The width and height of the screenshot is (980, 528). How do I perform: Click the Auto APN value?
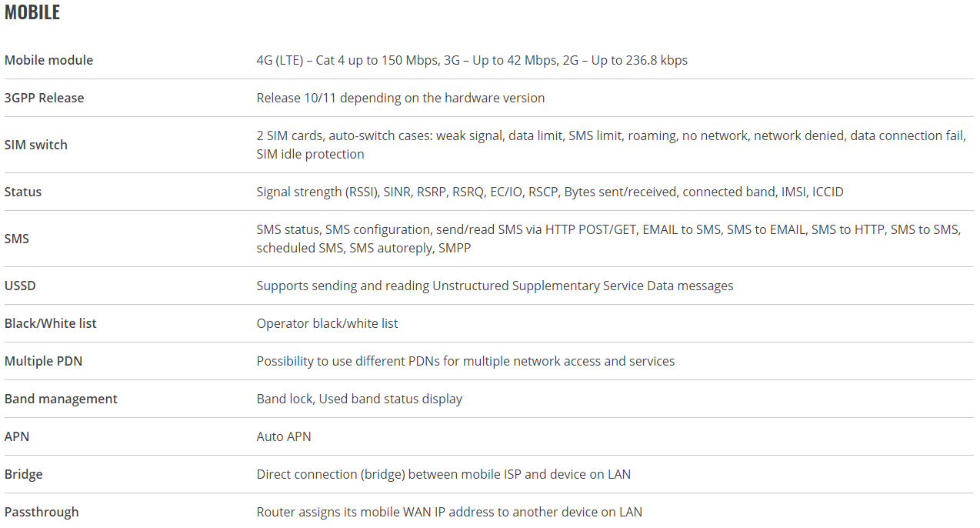click(x=284, y=436)
